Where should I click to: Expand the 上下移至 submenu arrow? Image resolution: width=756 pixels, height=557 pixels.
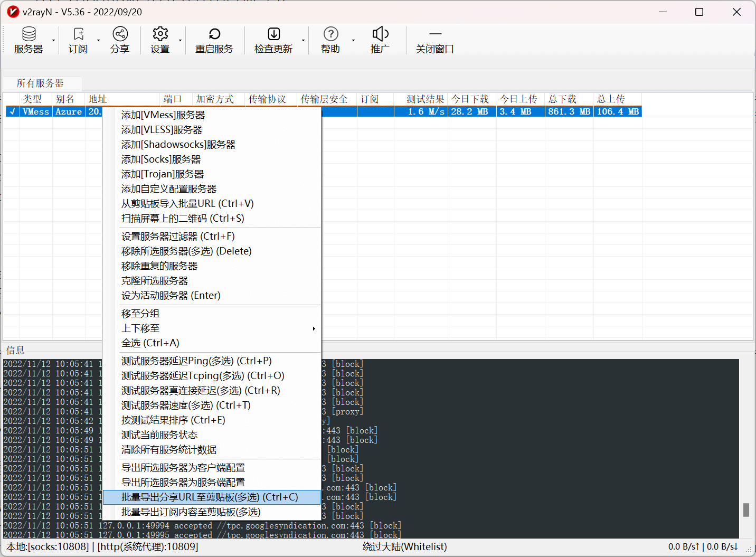pyautogui.click(x=314, y=328)
